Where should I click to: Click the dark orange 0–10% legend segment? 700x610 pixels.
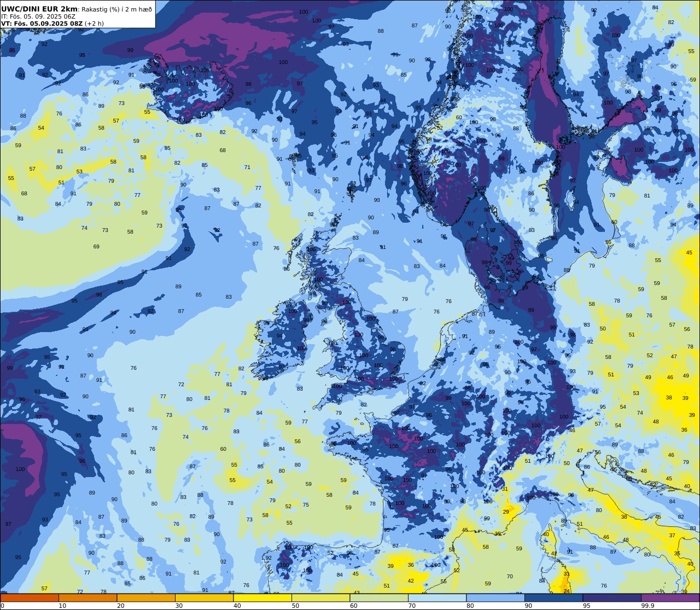click(x=30, y=598)
